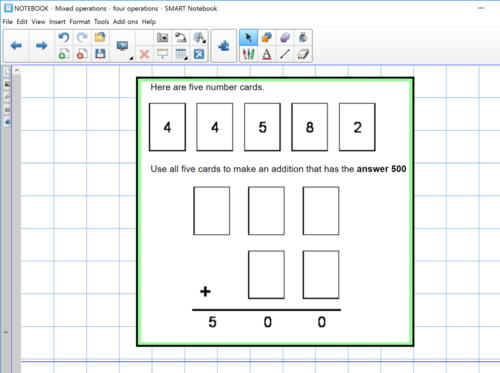The height and width of the screenshot is (373, 500).
Task: Open the Page Sorter sidebar tab
Action: point(7,72)
